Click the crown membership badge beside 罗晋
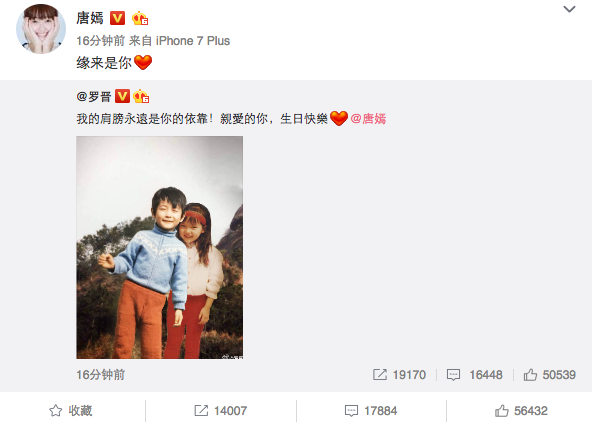This screenshot has width=592, height=426. [x=141, y=96]
